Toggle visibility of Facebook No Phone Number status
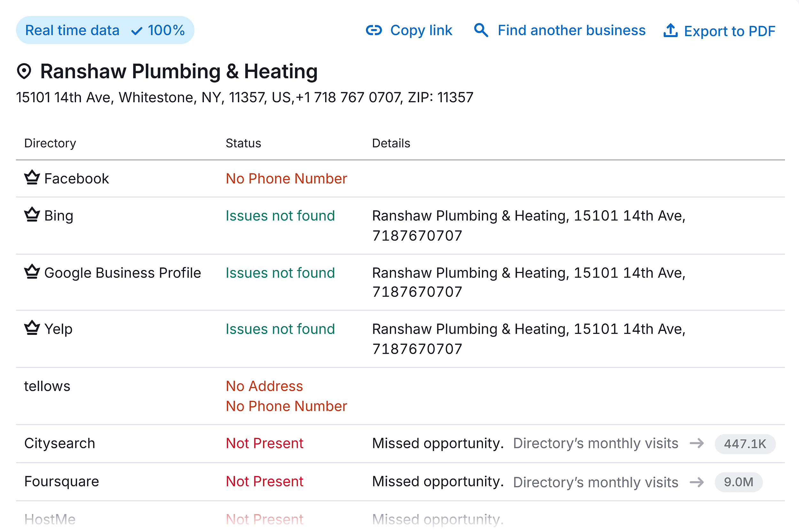 tap(286, 178)
